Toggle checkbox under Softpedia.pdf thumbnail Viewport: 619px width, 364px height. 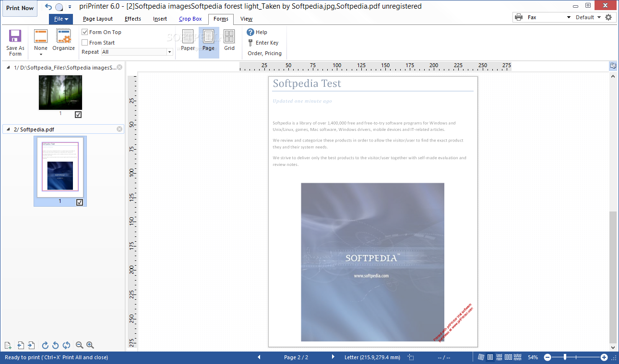[80, 202]
